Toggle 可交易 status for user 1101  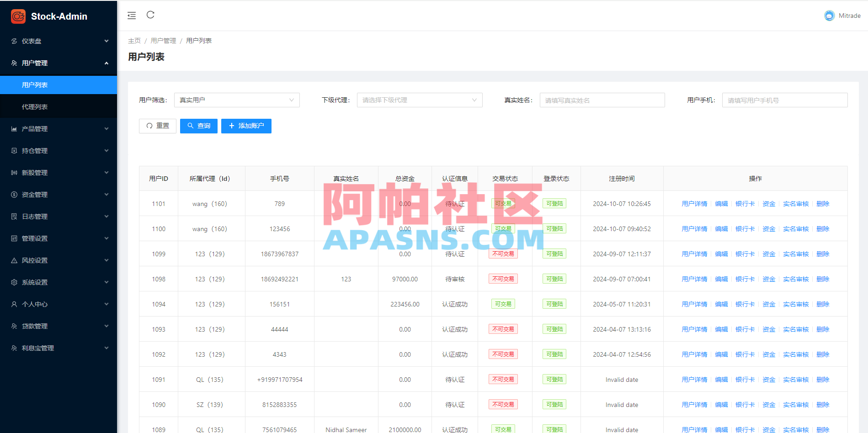(503, 203)
